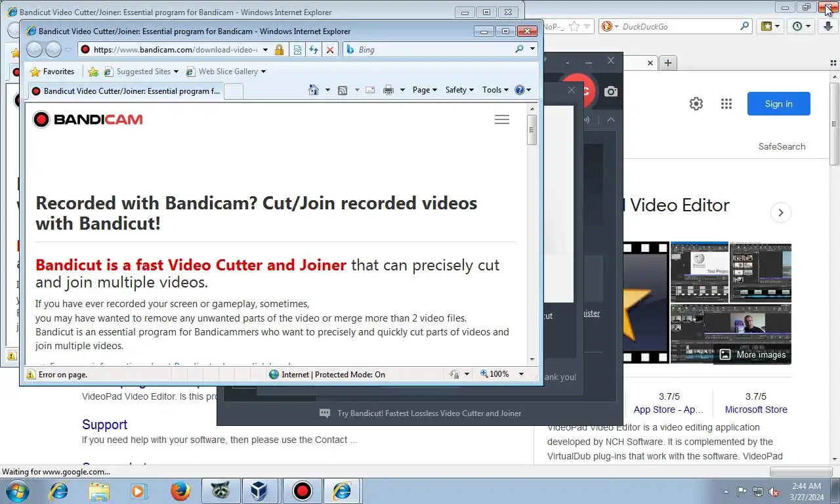This screenshot has width=840, height=504.
Task: Open the Tools menu in IE
Action: pos(495,90)
